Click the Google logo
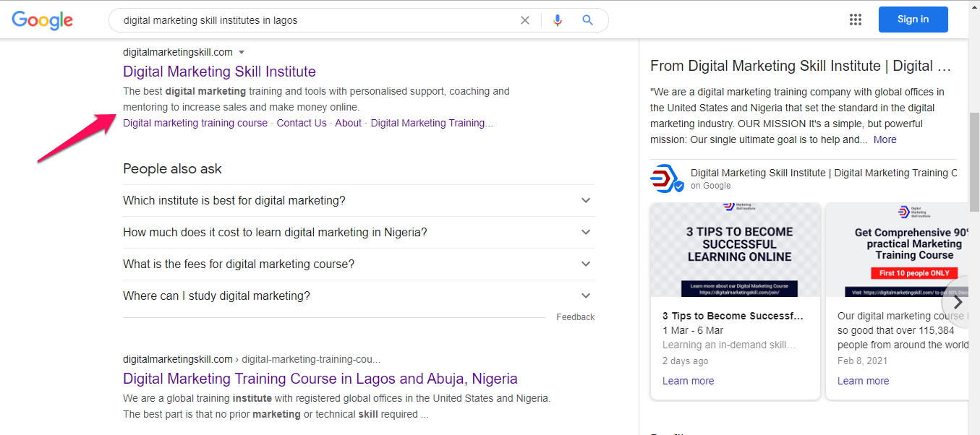The image size is (980, 435). click(42, 20)
